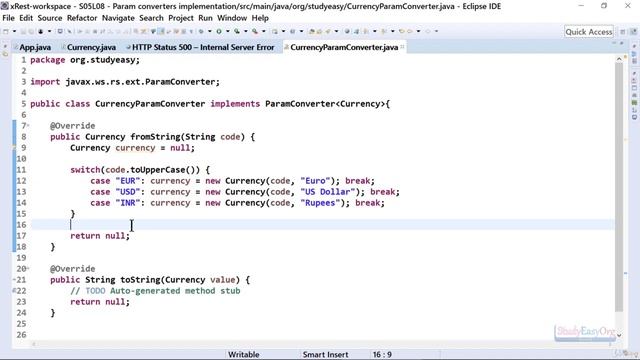Click the Writable status bar entry
Screen dimensions: 640x360
244,354
